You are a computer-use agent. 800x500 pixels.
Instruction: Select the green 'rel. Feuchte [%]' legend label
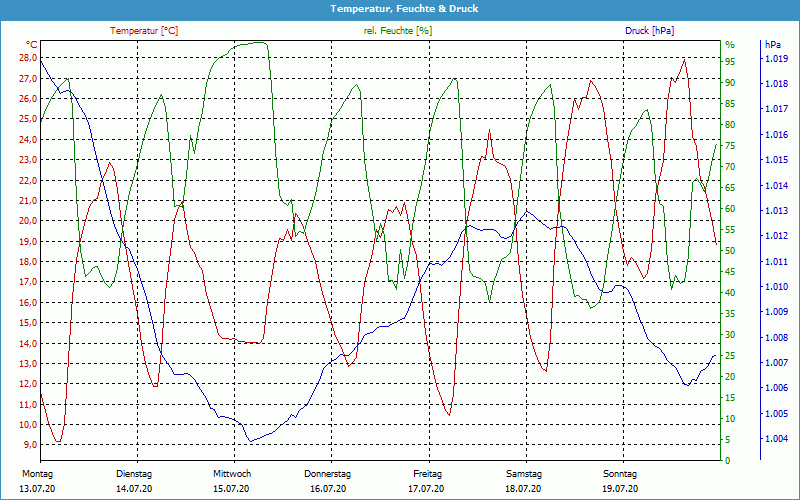(397, 31)
